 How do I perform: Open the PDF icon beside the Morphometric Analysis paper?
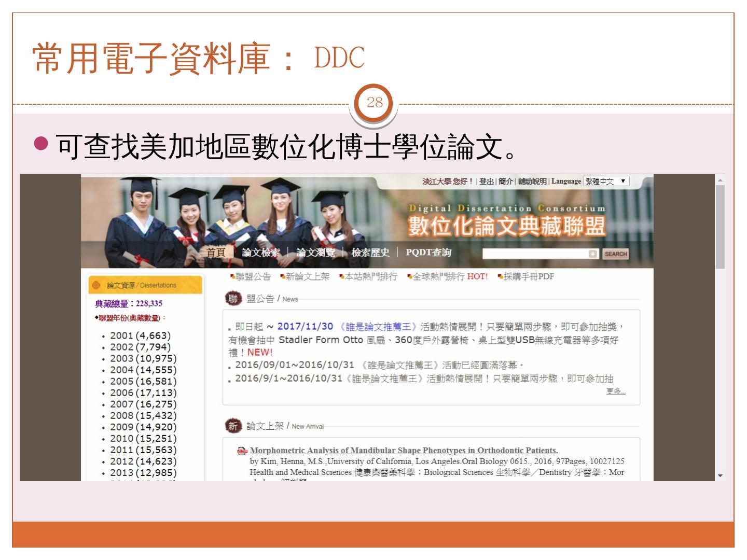click(x=242, y=451)
